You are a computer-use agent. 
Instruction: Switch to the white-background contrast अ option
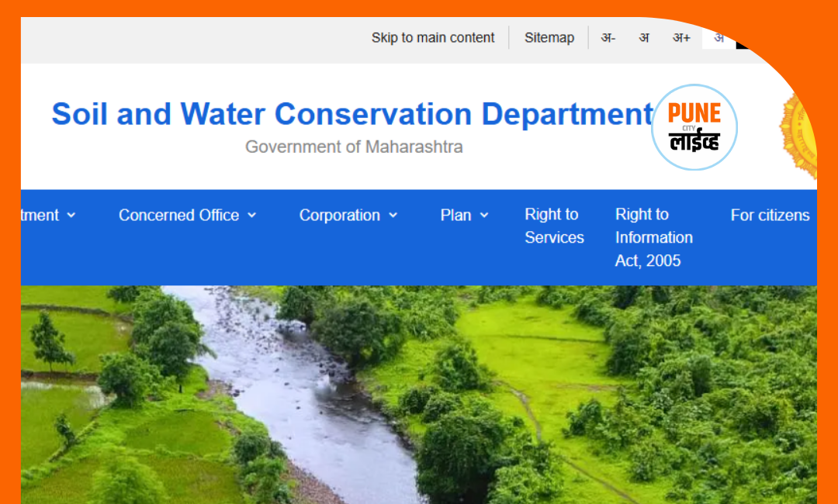tap(719, 37)
